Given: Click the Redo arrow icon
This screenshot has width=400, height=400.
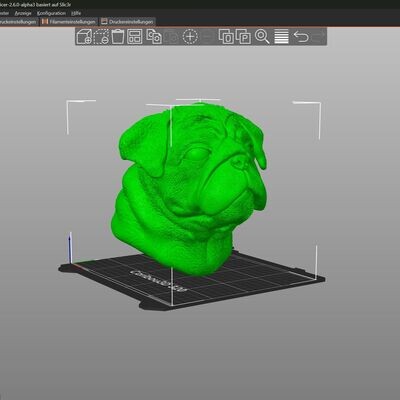Looking at the screenshot, I should (318, 37).
